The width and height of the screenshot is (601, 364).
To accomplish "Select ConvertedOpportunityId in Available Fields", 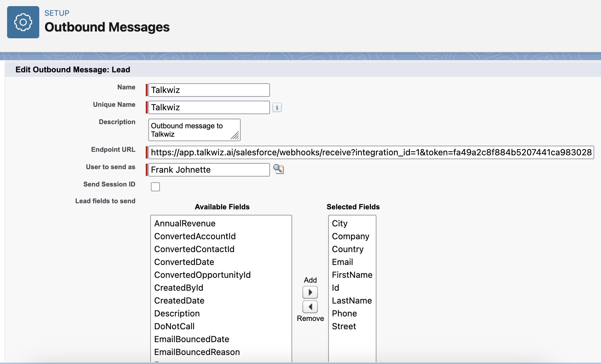I will [221, 275].
